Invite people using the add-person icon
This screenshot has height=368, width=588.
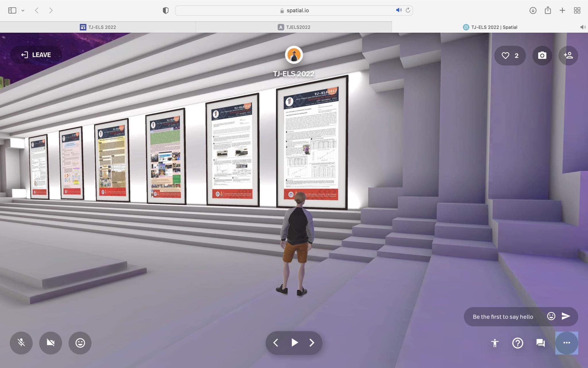pos(568,55)
